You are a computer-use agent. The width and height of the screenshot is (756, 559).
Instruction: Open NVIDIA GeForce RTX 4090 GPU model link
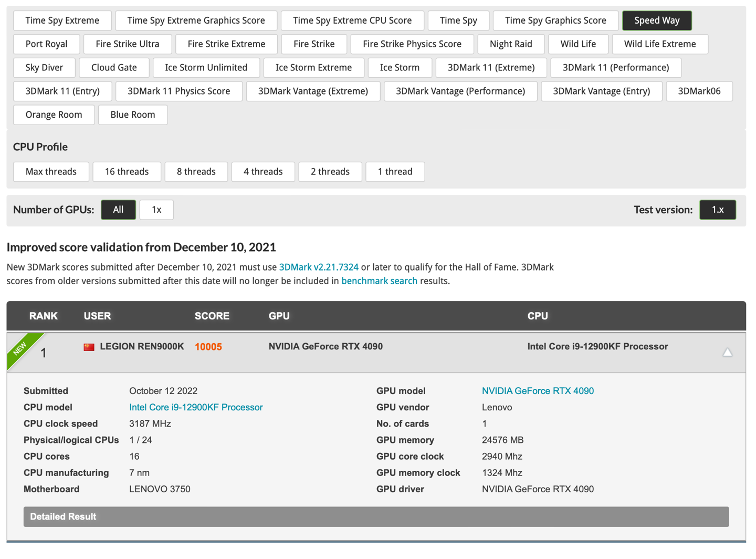(538, 391)
